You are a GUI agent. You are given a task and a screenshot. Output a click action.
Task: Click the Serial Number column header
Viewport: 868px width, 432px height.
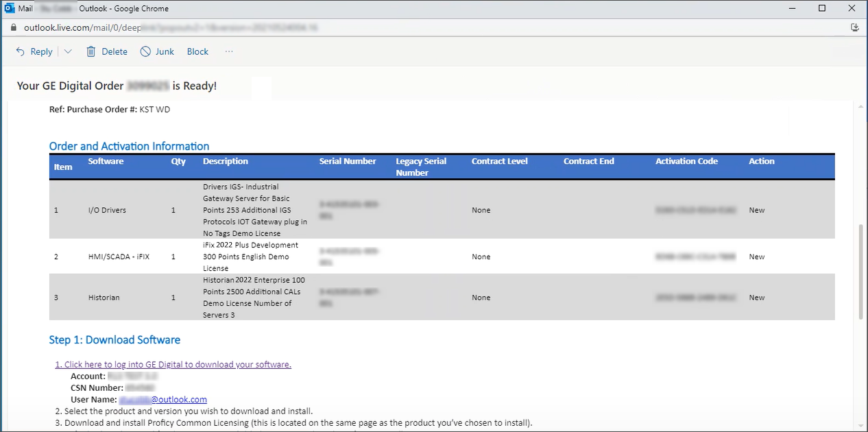pos(348,161)
